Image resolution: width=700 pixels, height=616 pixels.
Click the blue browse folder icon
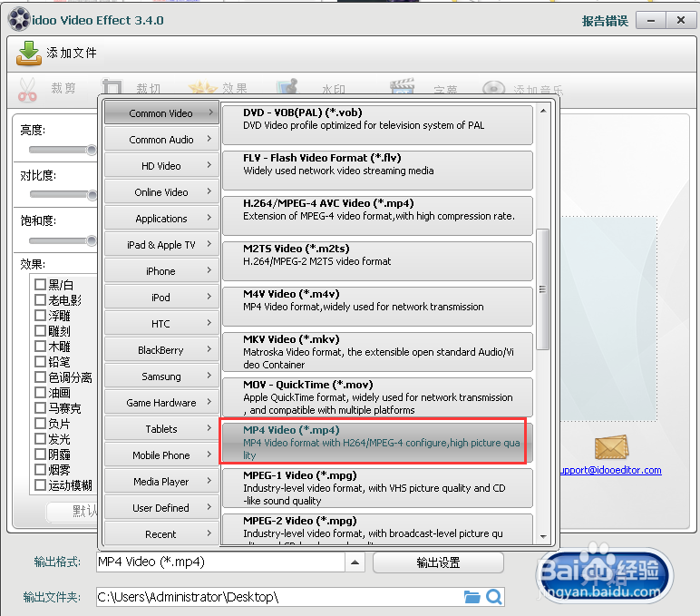click(472, 597)
